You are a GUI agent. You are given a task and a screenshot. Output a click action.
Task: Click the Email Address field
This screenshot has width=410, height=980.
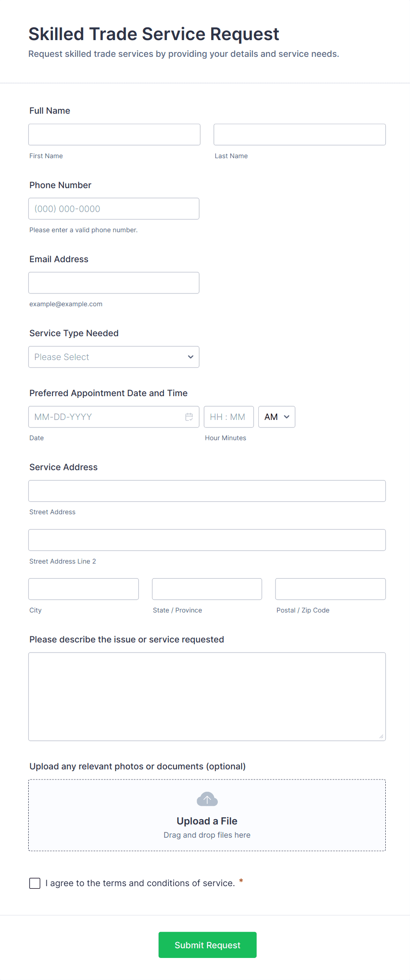point(114,282)
